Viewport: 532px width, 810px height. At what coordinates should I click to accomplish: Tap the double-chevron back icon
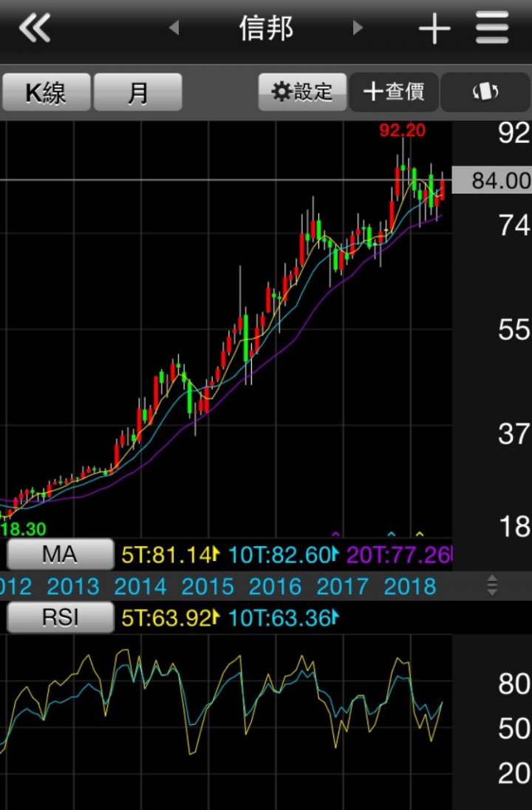(35, 27)
